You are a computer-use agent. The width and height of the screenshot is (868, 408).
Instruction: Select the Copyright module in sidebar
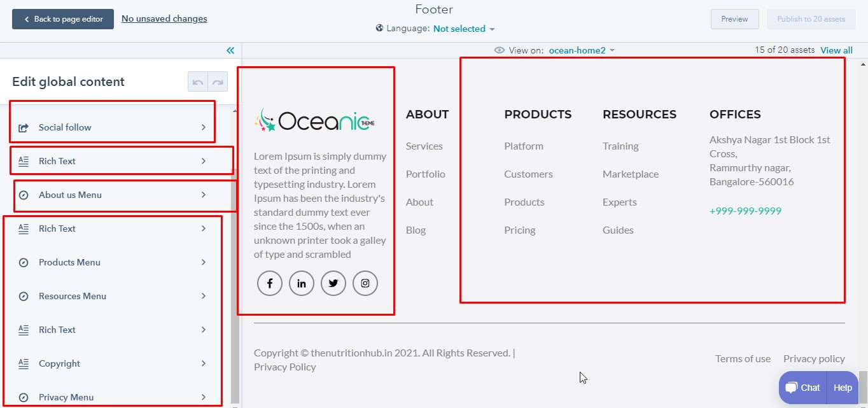pyautogui.click(x=113, y=363)
